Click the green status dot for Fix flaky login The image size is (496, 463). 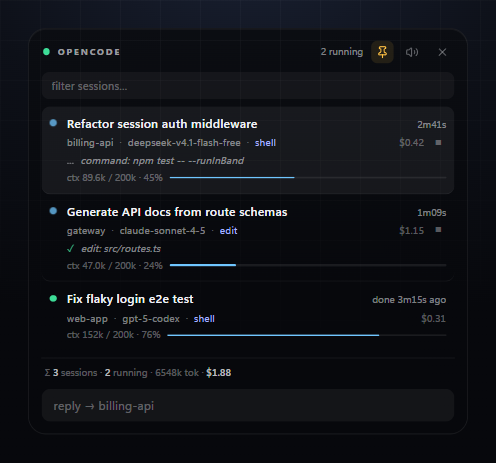pos(53,299)
